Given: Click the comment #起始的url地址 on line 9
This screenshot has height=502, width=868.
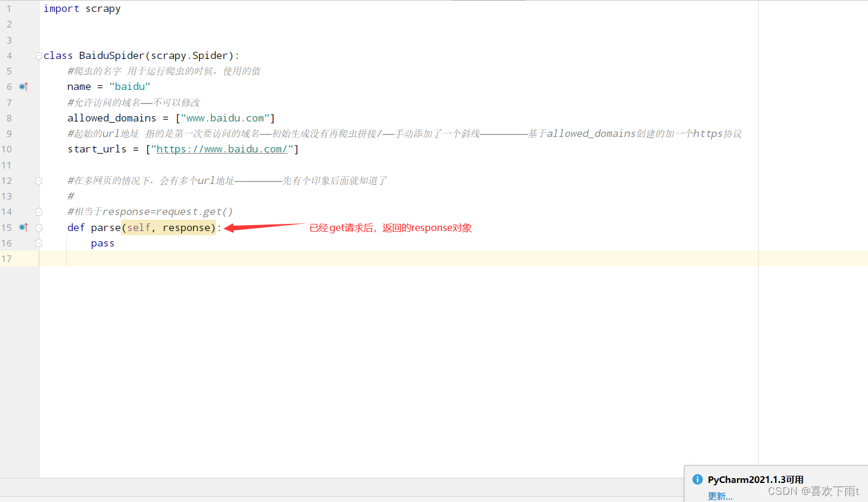Looking at the screenshot, I should pos(405,133).
